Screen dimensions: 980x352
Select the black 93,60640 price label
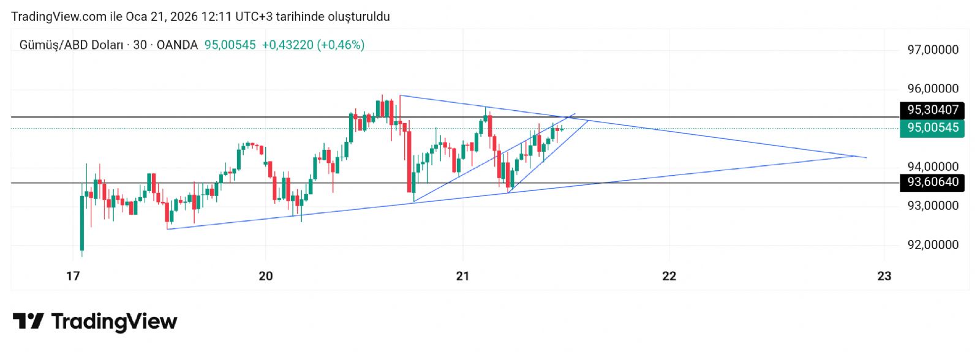tap(932, 182)
